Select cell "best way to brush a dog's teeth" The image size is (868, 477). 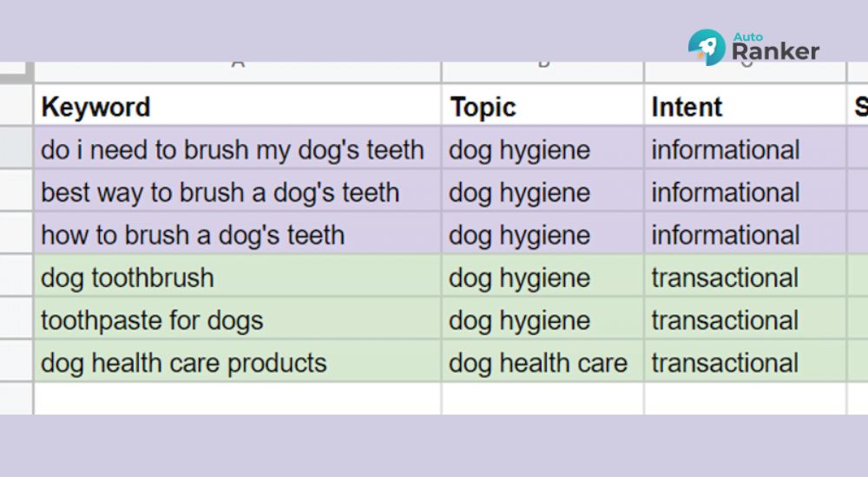238,190
